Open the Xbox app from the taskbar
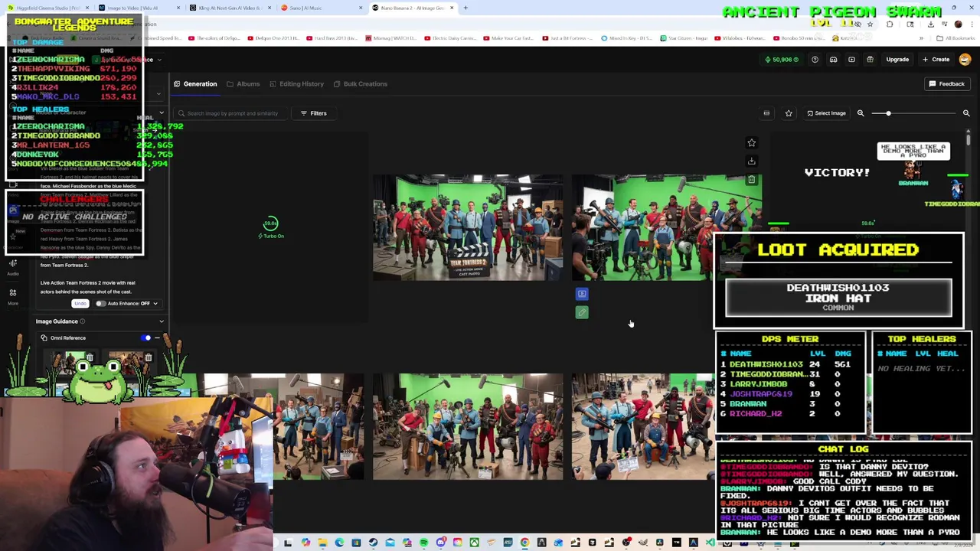Image resolution: width=980 pixels, height=551 pixels. [x=474, y=543]
